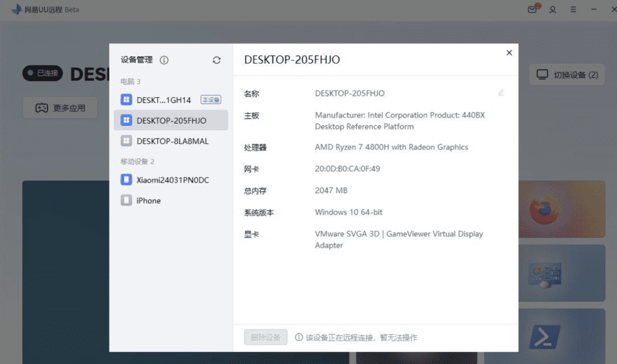Open the hamburger menu in title bar
The height and width of the screenshot is (364, 617).
tap(574, 10)
